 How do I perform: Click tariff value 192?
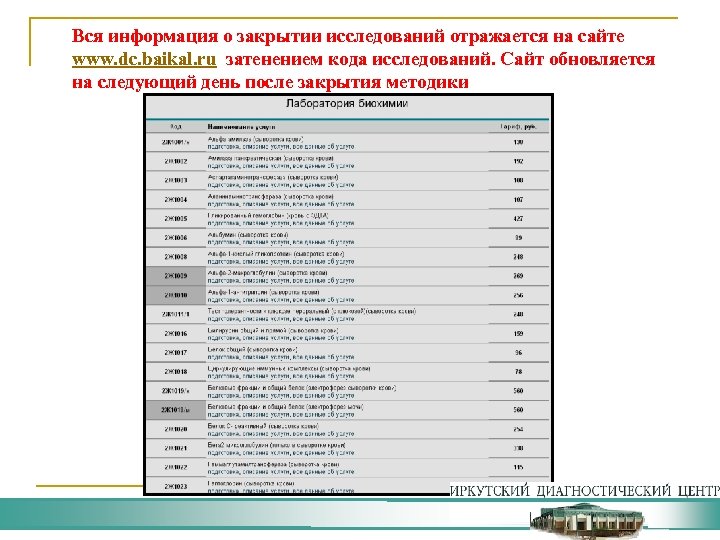[x=518, y=161]
